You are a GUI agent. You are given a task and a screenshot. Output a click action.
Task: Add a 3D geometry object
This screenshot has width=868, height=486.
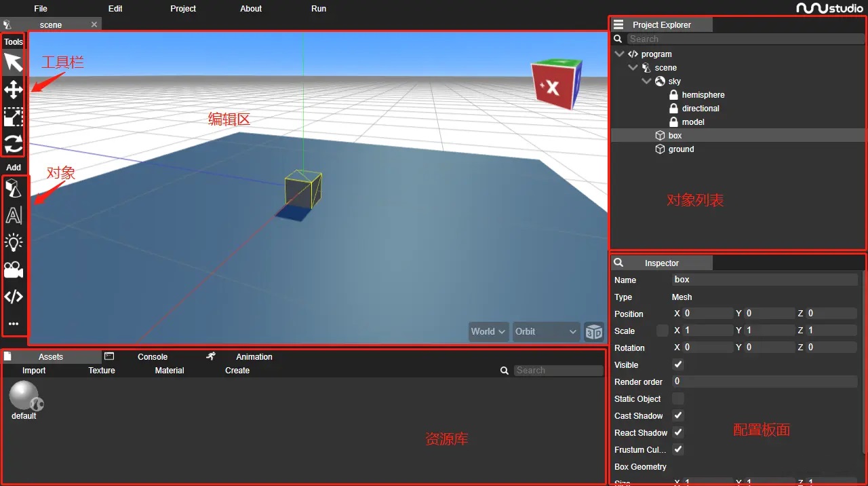click(14, 188)
